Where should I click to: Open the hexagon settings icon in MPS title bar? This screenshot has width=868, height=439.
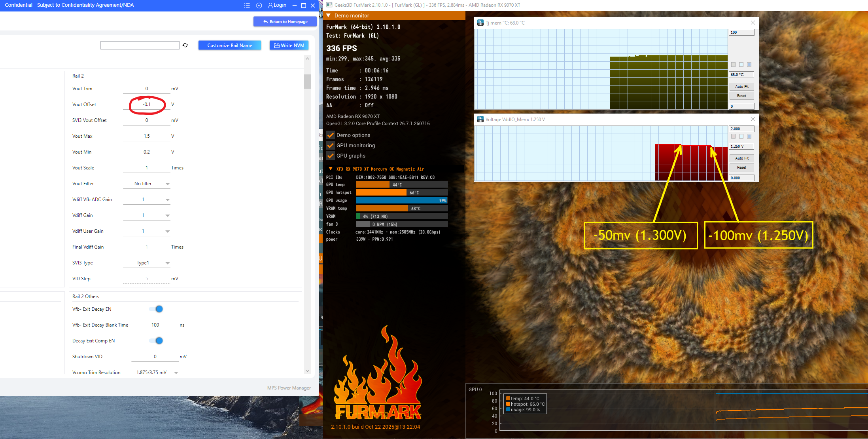coord(259,6)
